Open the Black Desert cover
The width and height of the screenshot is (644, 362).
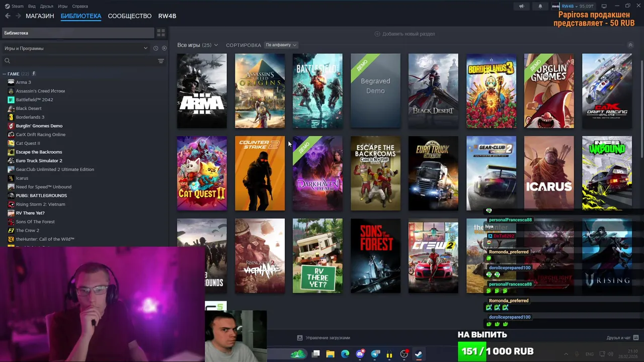point(433,91)
